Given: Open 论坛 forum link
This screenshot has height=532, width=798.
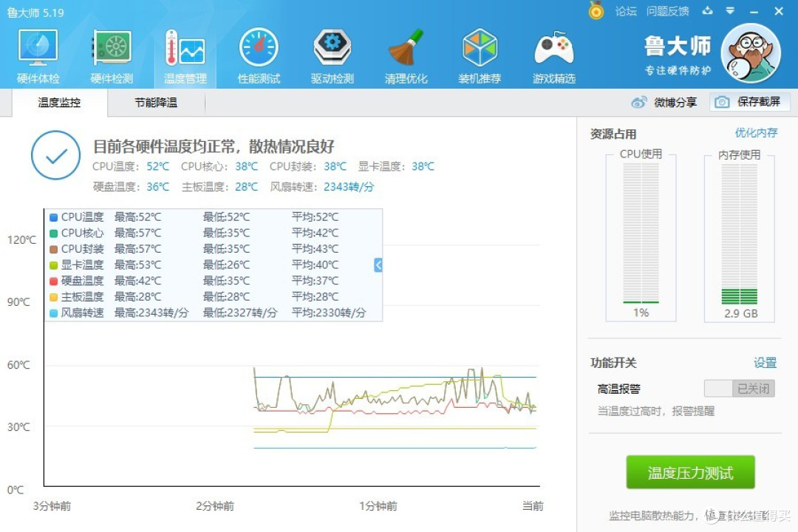Looking at the screenshot, I should [x=626, y=11].
